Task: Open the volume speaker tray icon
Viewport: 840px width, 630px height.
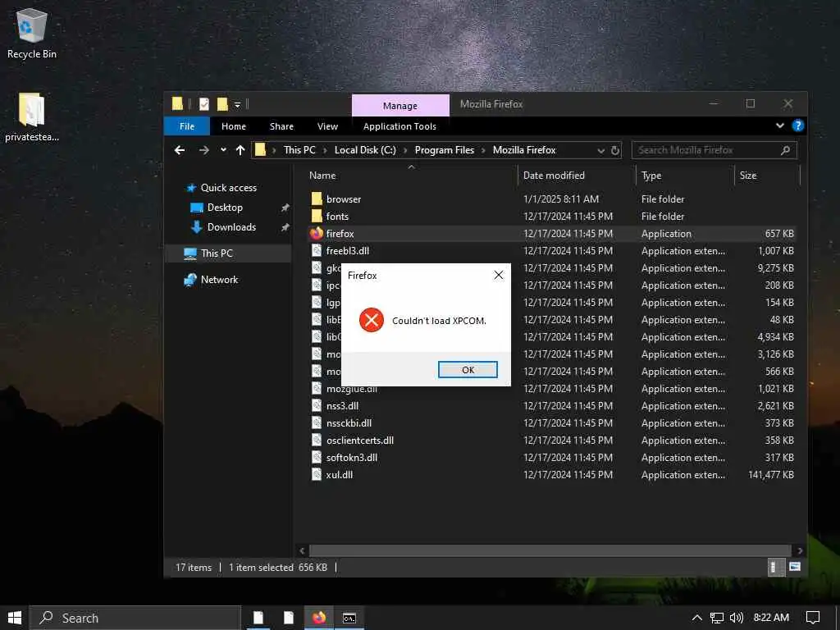Action: pyautogui.click(x=736, y=618)
